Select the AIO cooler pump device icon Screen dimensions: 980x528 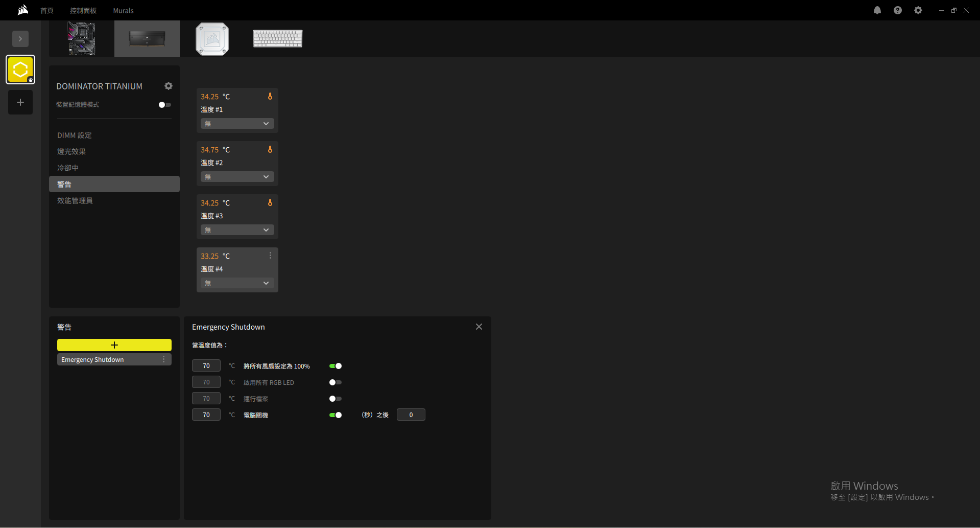pos(212,39)
